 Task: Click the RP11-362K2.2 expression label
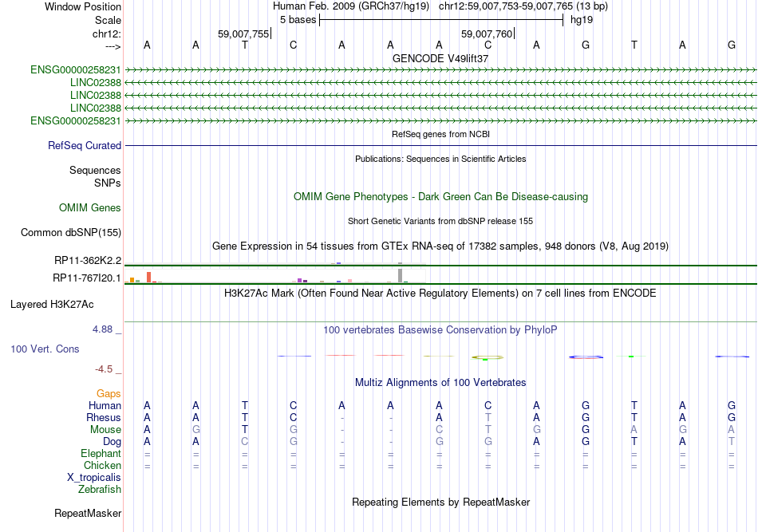click(x=88, y=261)
